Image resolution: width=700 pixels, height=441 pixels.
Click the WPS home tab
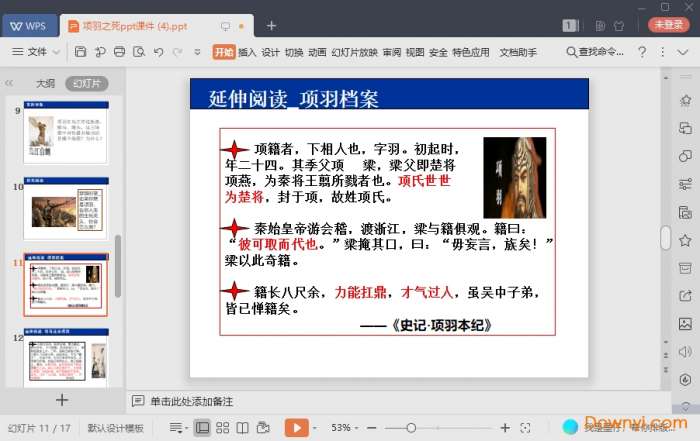click(30, 26)
